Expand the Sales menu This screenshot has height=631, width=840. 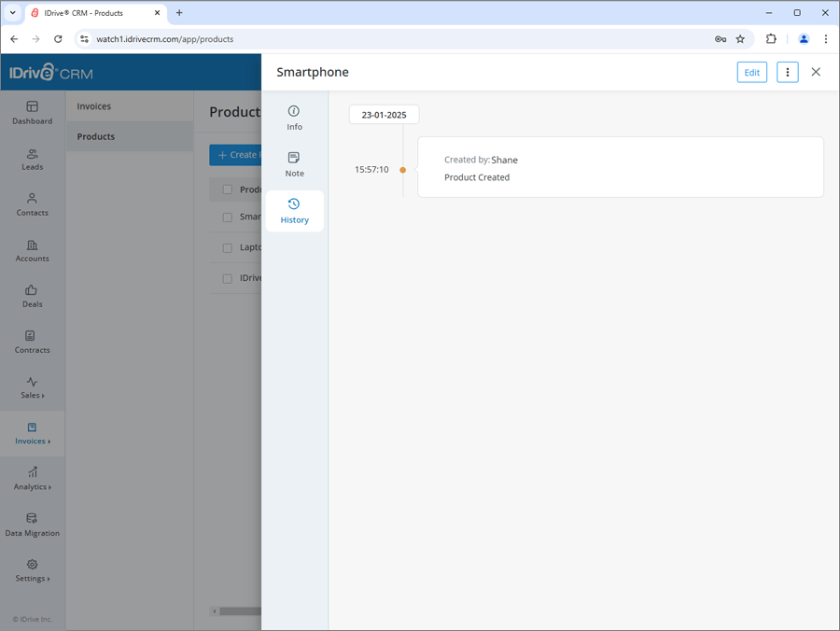pos(32,388)
